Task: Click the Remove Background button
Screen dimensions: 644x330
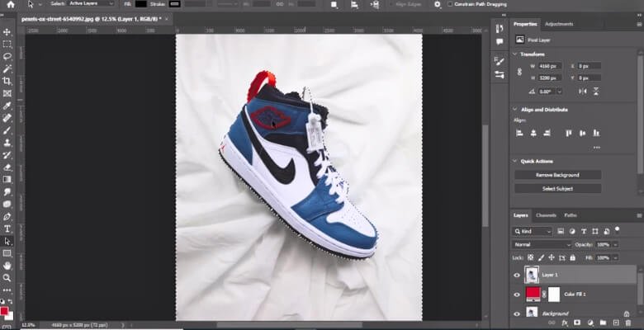Action: click(558, 175)
